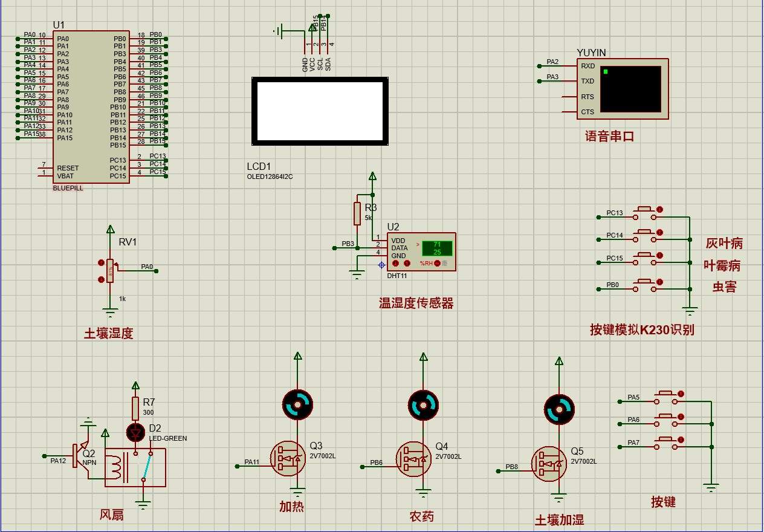Toggle the red latch dot of PB0 button
The image size is (764, 532).
(x=660, y=282)
